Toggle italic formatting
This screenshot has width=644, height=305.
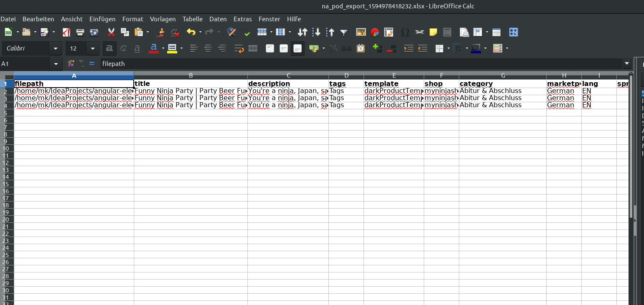(123, 48)
